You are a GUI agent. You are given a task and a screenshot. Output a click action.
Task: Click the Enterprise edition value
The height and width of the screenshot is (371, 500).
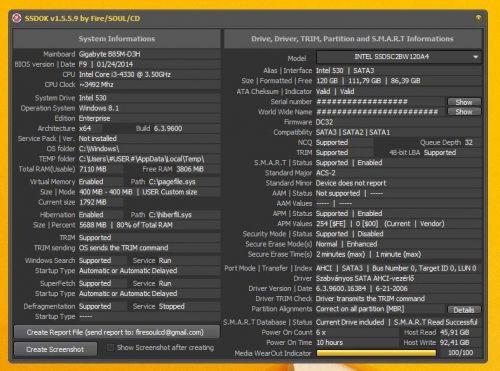click(x=95, y=118)
